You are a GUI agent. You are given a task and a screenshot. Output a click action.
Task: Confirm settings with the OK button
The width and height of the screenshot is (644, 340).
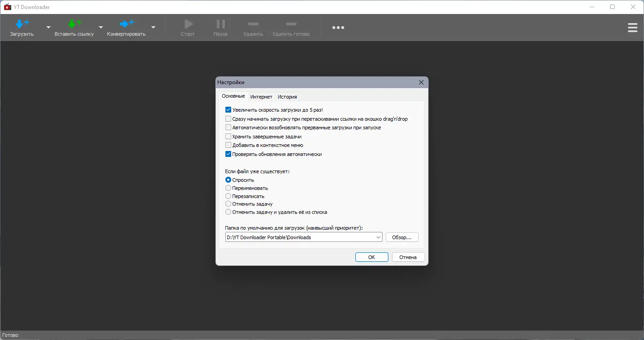coord(372,257)
